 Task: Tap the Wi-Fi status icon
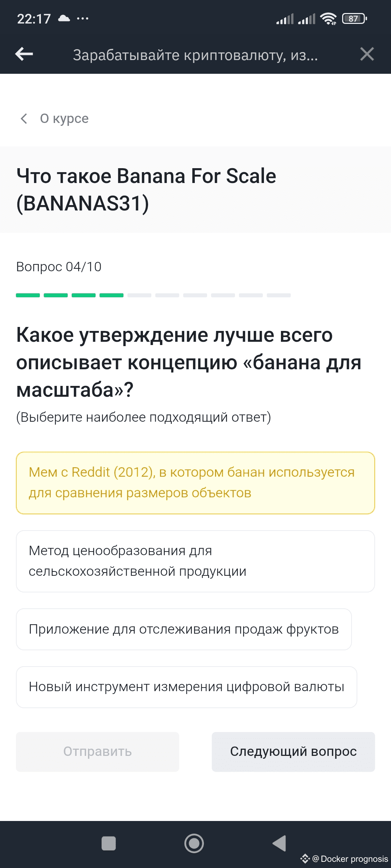[x=328, y=18]
